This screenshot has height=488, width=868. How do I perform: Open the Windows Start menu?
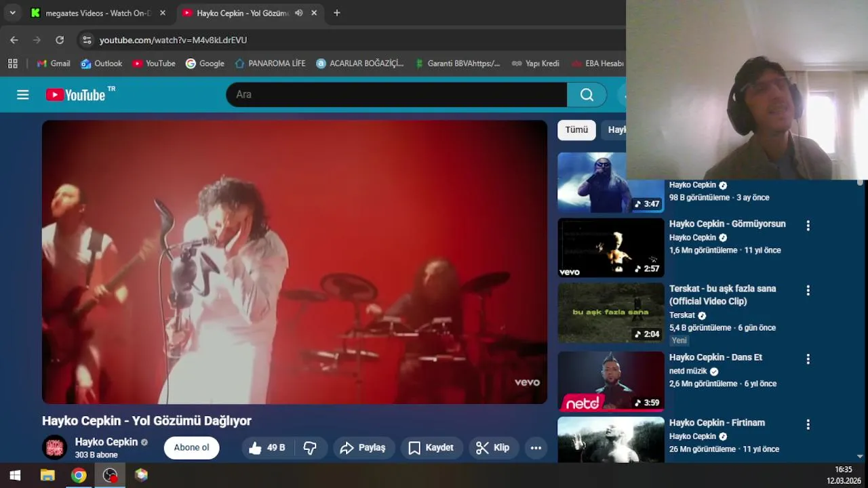tap(15, 475)
